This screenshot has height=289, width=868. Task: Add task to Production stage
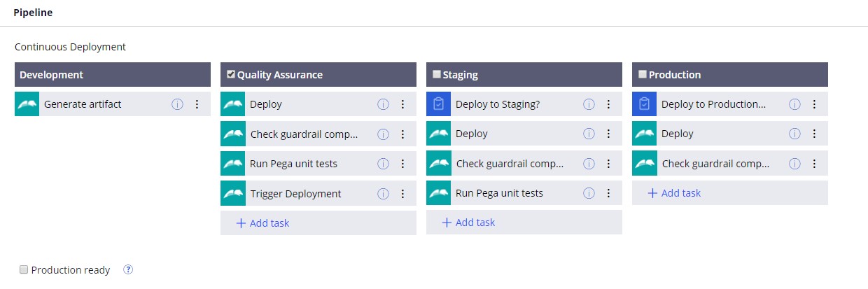click(x=674, y=193)
